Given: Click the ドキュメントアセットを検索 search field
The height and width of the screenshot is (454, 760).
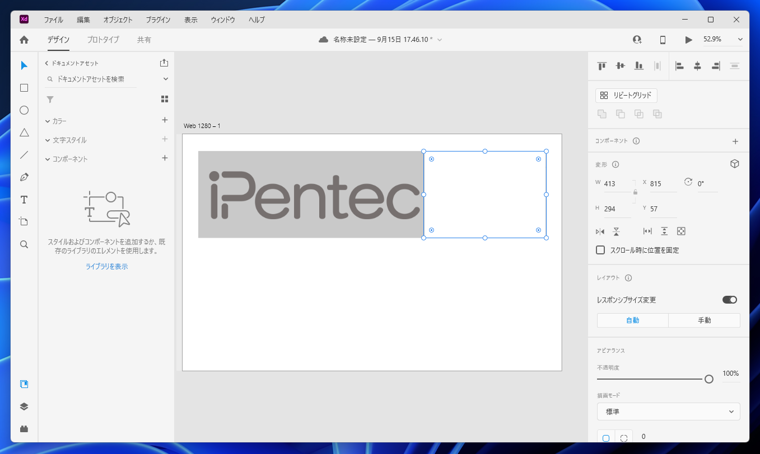Looking at the screenshot, I should pos(92,79).
